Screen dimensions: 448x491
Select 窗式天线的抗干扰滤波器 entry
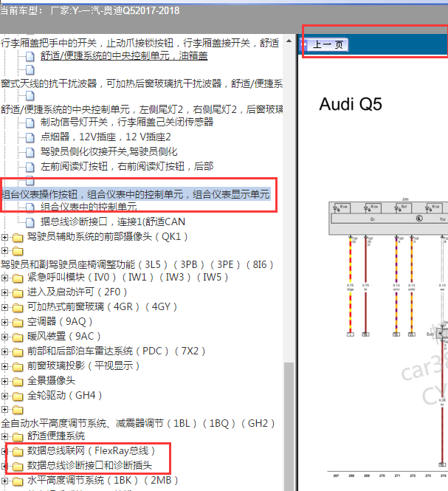[x=142, y=84]
